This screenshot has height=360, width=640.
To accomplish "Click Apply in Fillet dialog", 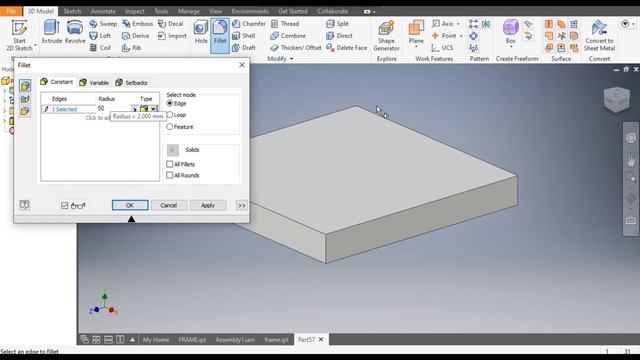I will (208, 205).
